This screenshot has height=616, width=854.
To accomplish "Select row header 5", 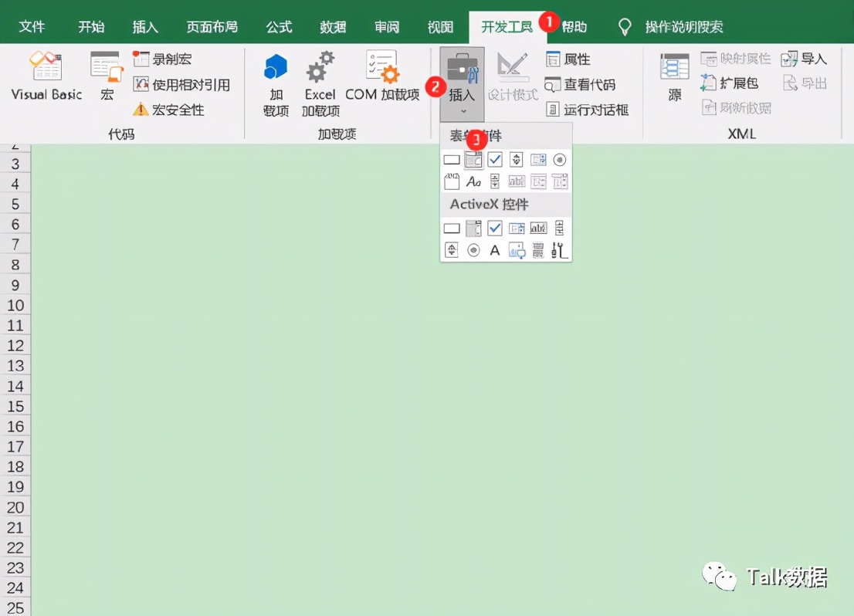I will [x=15, y=205].
